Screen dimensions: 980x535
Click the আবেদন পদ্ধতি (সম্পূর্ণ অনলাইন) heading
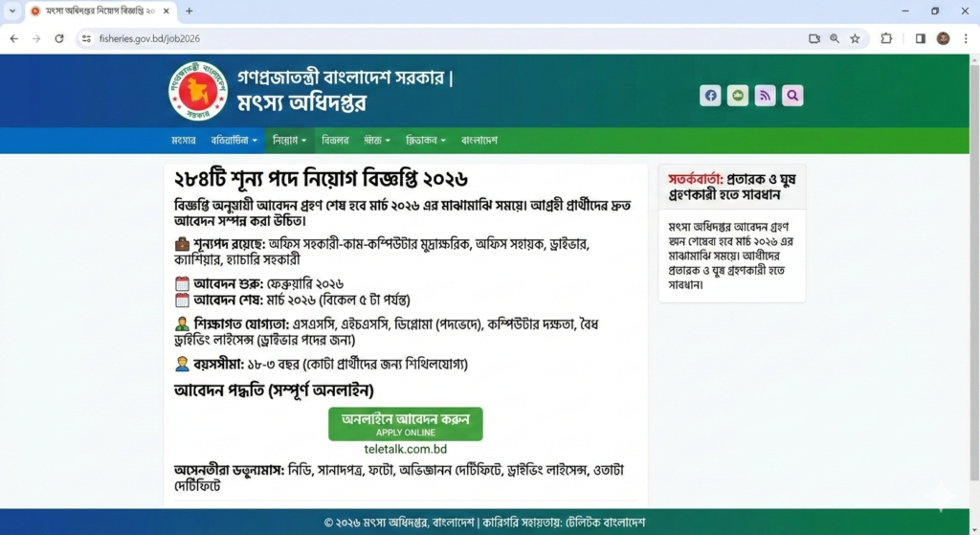tap(274, 390)
